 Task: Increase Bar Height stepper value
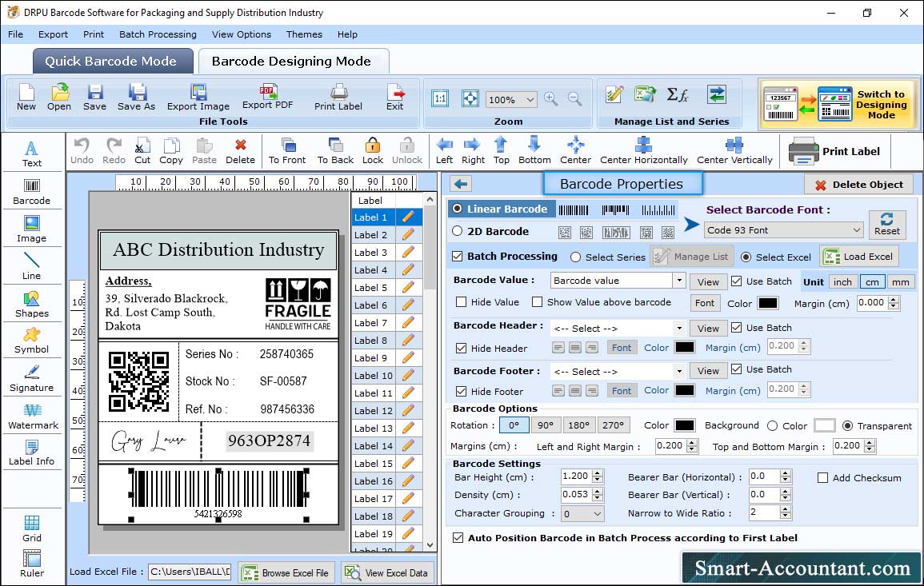point(598,473)
